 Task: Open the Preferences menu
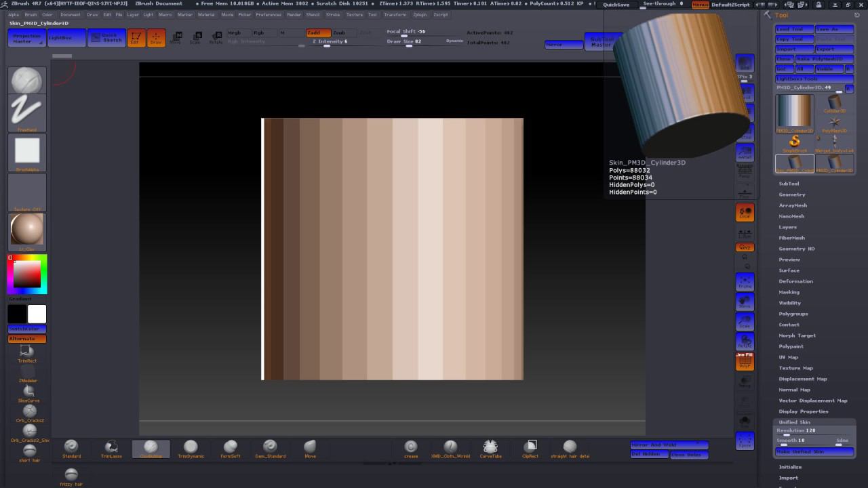pos(269,14)
